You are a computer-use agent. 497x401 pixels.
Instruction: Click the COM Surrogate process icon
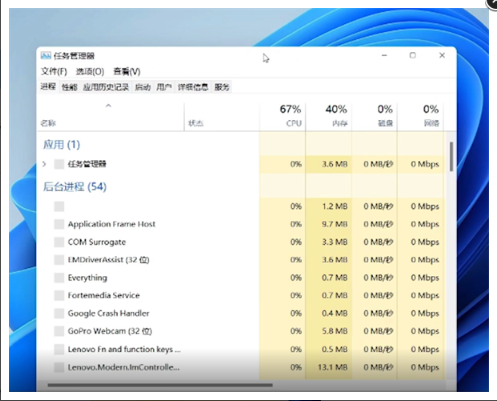(x=59, y=242)
